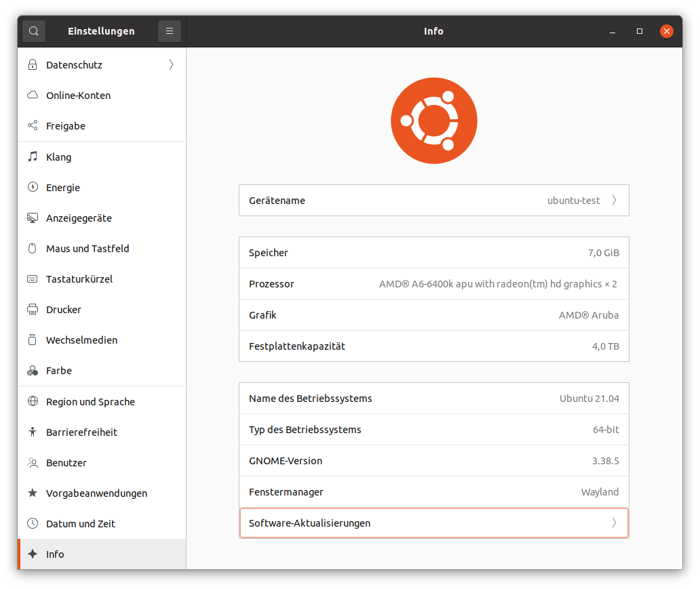Open Software-Aktualisierungen chevron arrow
This screenshot has height=589, width=700.
(615, 523)
